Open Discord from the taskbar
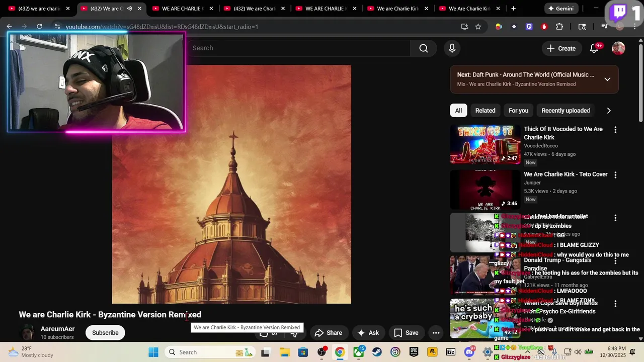Image resolution: width=644 pixels, height=362 pixels. pyautogui.click(x=469, y=352)
